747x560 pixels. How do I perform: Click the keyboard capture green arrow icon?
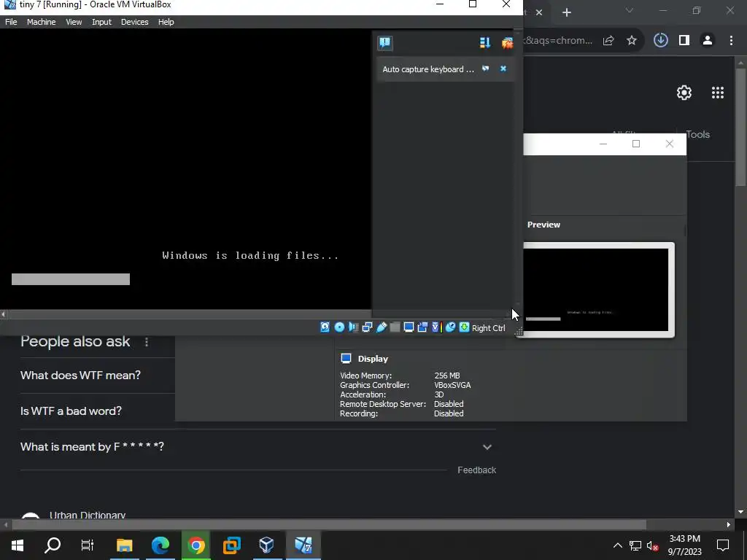tap(464, 327)
